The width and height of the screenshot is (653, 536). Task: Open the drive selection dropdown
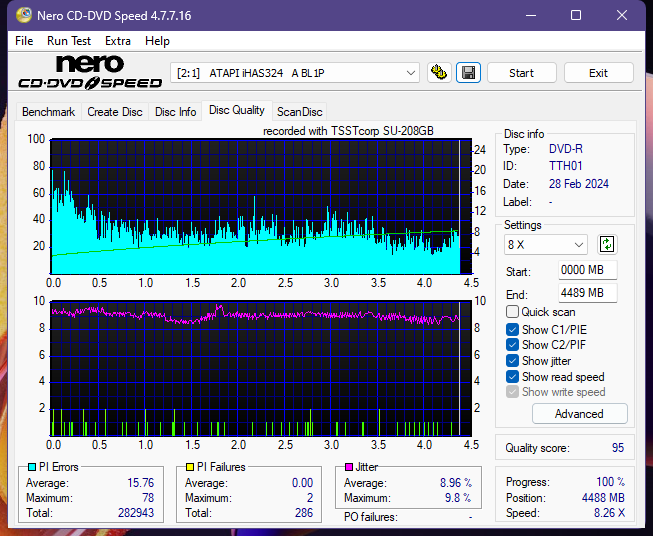click(x=295, y=73)
